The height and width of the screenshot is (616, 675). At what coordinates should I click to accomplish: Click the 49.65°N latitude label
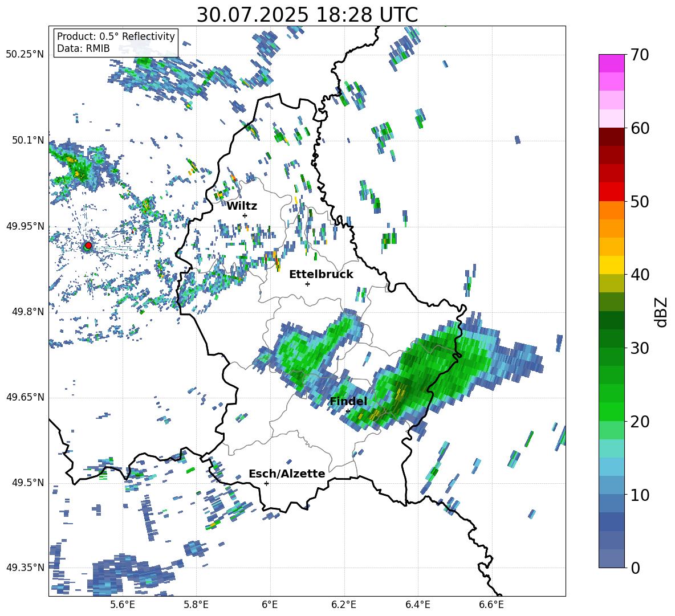click(x=25, y=398)
